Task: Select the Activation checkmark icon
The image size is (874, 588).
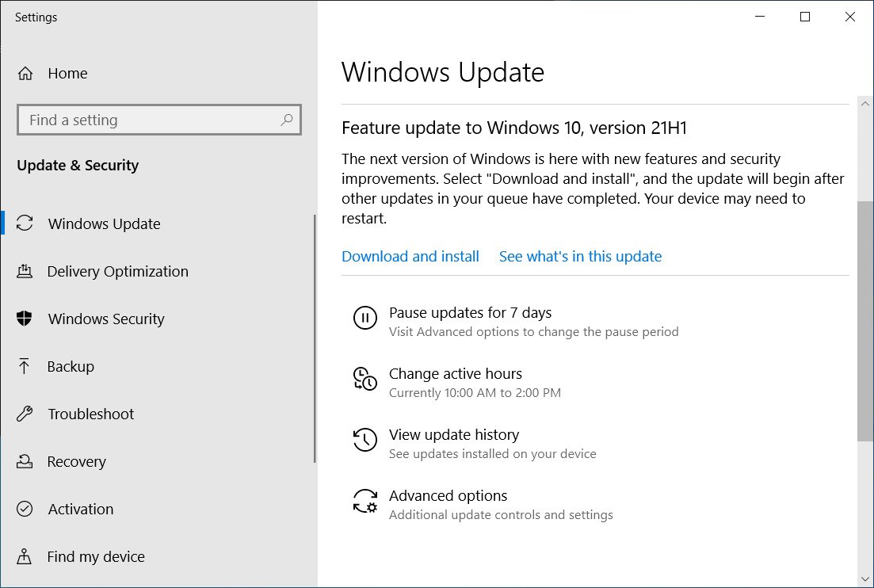Action: (x=25, y=509)
